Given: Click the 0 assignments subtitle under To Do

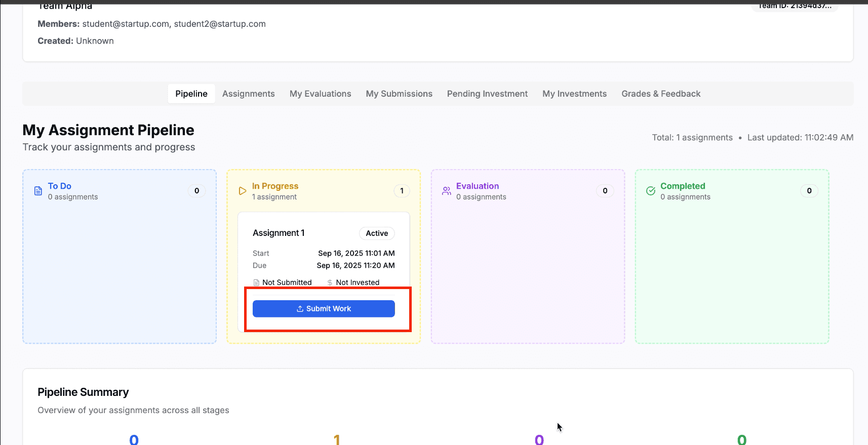Looking at the screenshot, I should [x=73, y=197].
